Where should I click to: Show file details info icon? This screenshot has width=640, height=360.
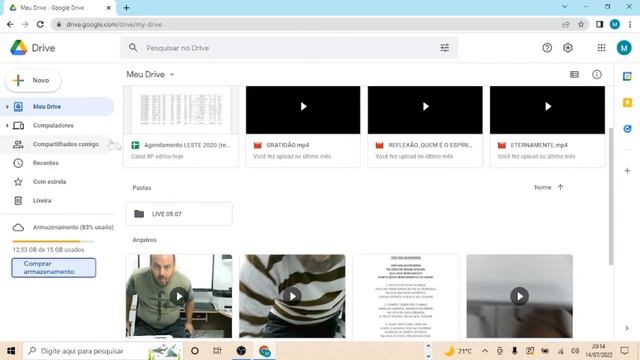tap(597, 74)
